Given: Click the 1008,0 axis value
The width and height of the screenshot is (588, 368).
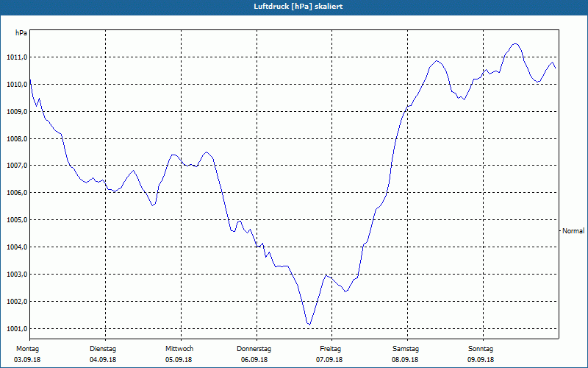Looking at the screenshot, I should pos(17,139).
